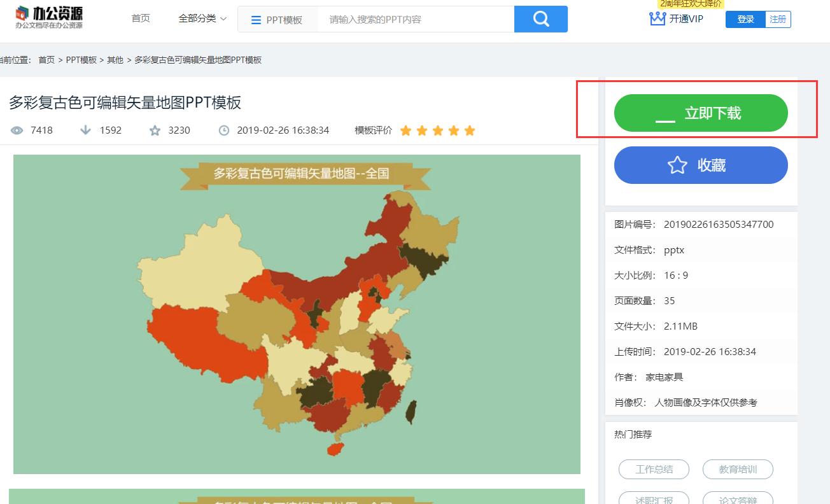The width and height of the screenshot is (830, 504).
Task: Click the star outline icon inside 收藏 button
Action: pos(677,165)
